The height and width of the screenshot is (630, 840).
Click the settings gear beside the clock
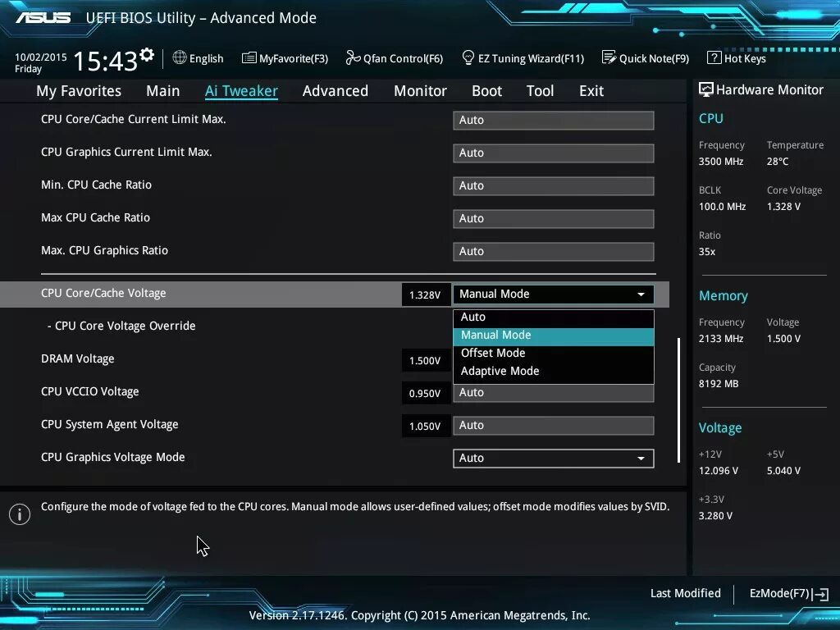coord(147,55)
